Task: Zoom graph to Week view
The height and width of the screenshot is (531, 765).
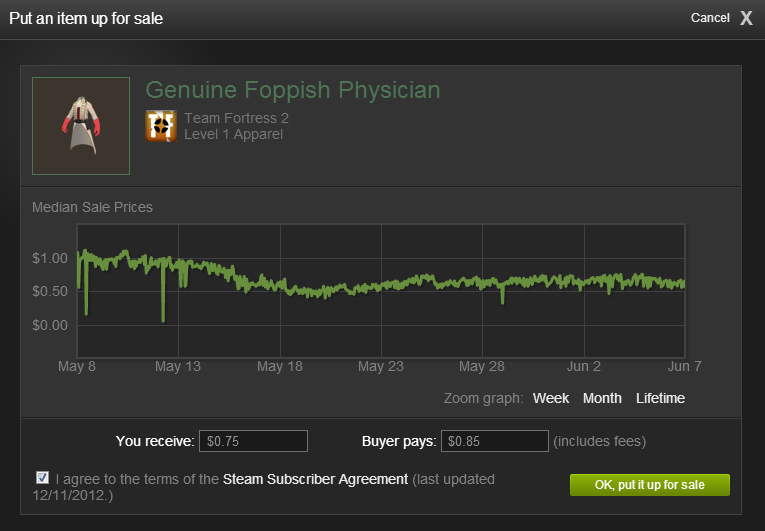Action: pyautogui.click(x=551, y=398)
